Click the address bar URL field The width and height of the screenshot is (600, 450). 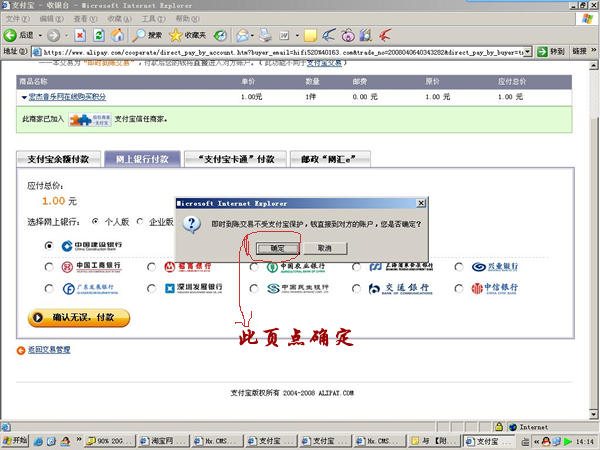click(x=282, y=52)
